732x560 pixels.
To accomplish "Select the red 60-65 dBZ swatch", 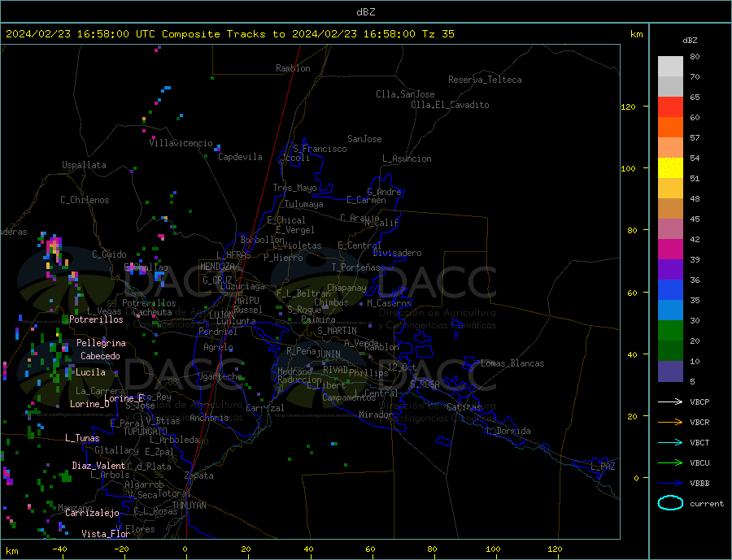I will click(670, 106).
